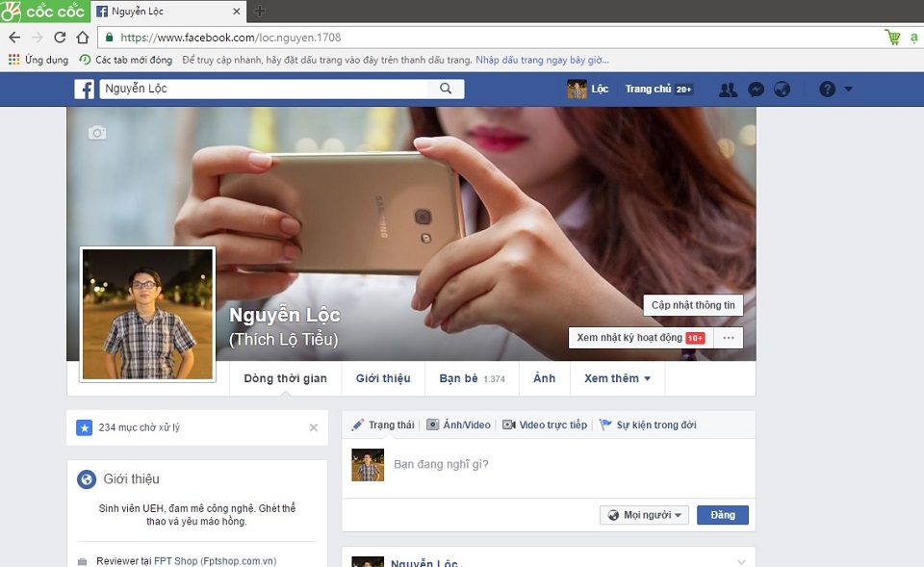Open friend requests icon
Viewport: 924px width, 567px height.
(728, 90)
